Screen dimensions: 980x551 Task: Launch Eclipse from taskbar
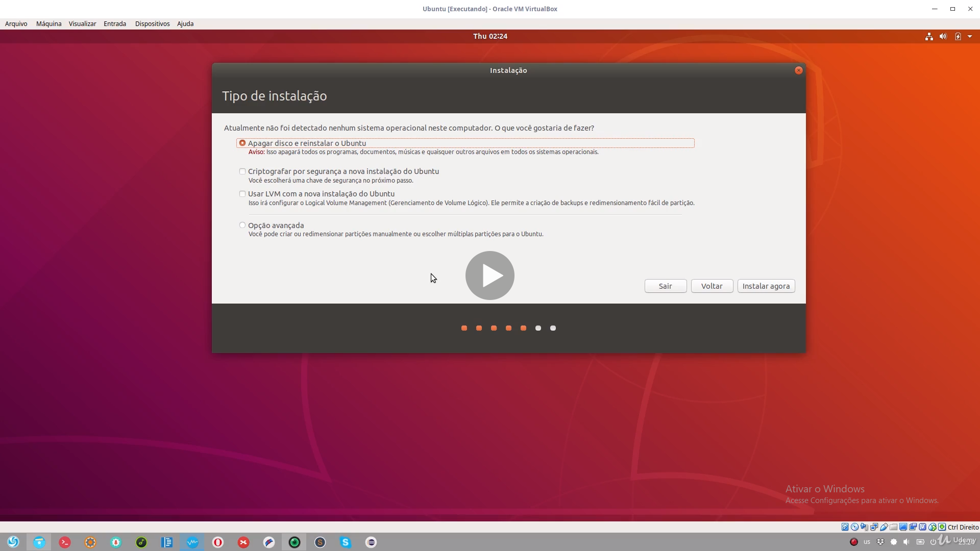coord(371,542)
